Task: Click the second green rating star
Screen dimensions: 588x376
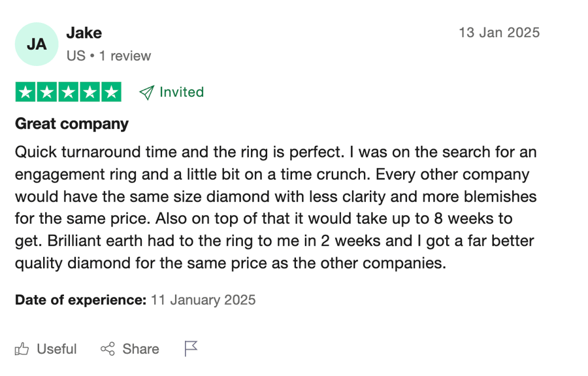Action: 47,92
